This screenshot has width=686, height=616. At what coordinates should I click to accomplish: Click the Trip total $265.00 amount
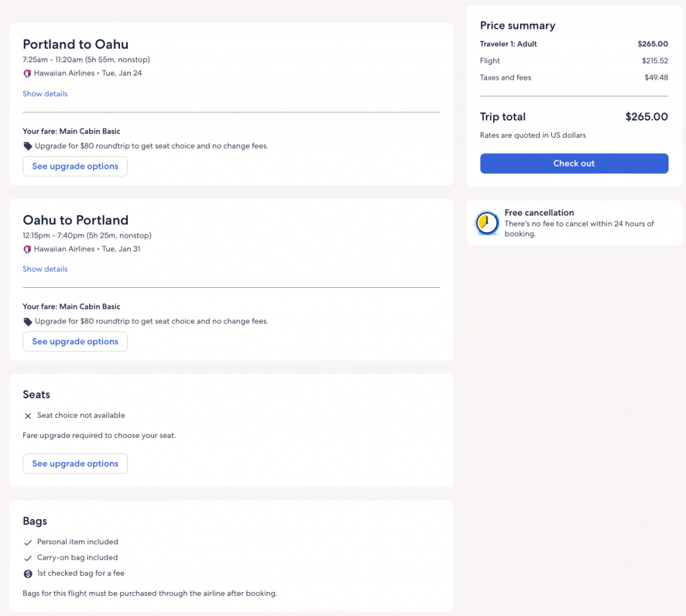646,117
